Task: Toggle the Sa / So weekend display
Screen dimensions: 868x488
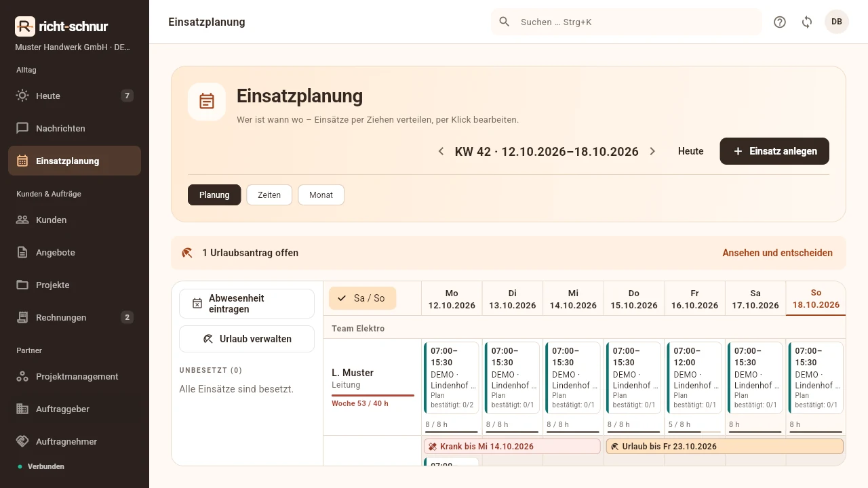Action: click(362, 298)
